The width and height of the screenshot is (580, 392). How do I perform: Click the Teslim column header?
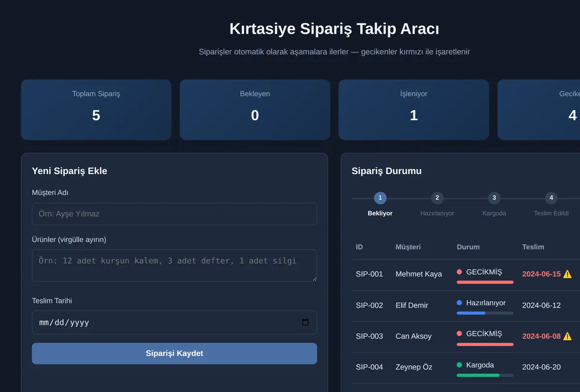coord(533,247)
